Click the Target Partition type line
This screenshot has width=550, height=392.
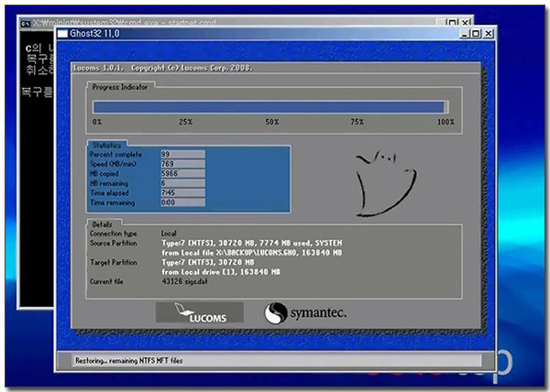pos(208,262)
